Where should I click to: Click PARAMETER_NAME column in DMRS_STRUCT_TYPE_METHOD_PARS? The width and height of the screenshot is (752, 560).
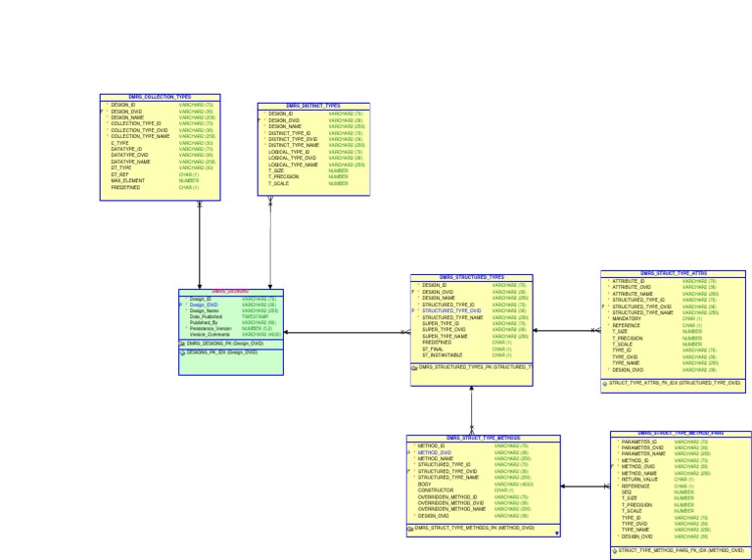643,453
